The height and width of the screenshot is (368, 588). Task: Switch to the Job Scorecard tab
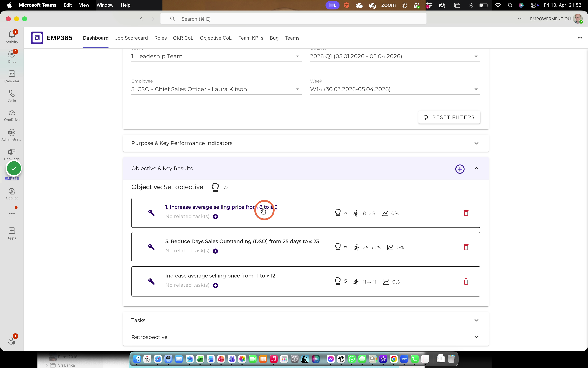point(131,38)
